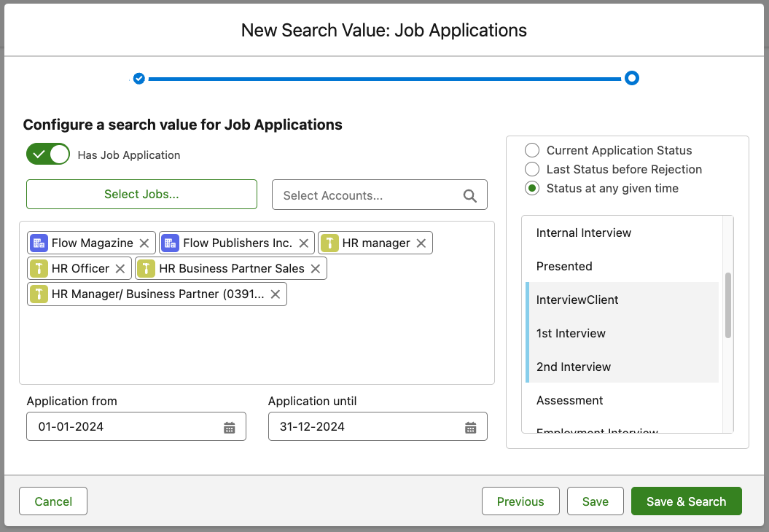Click the Select Jobs button
Image resolution: width=769 pixels, height=532 pixels.
point(141,195)
